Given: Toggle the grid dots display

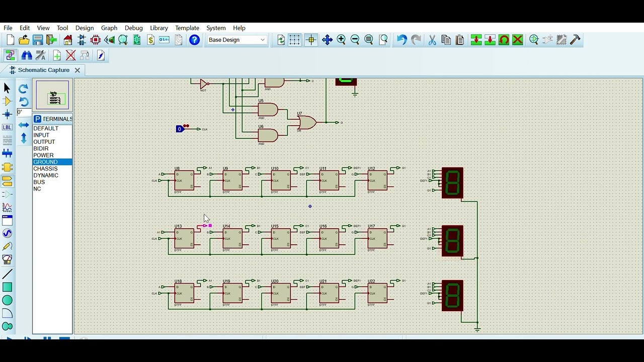Looking at the screenshot, I should (295, 40).
